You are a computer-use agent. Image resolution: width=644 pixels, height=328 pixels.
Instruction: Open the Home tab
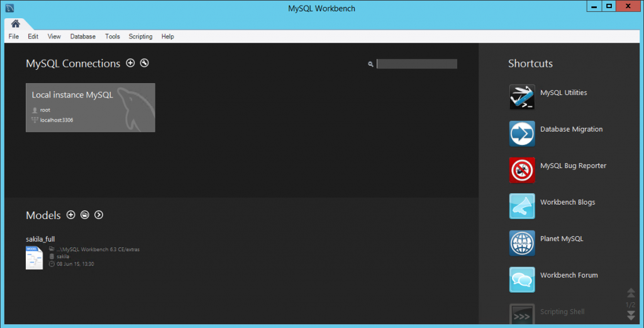coord(16,24)
